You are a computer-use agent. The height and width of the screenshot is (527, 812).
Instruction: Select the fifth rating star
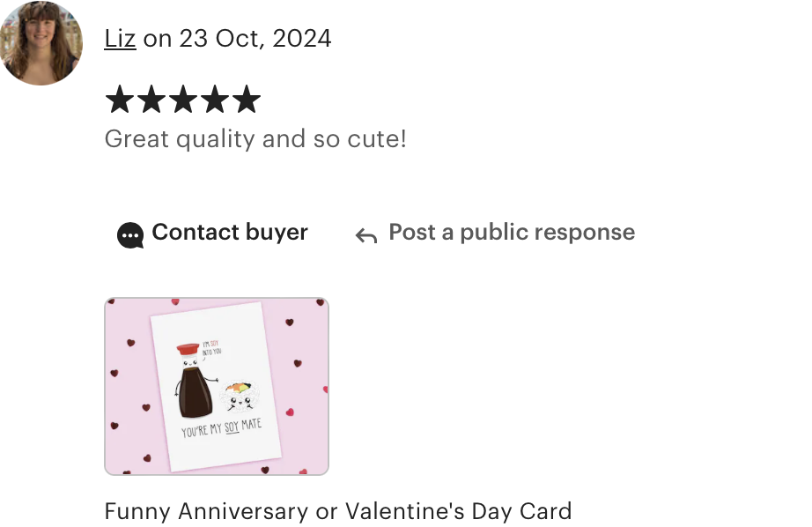point(247,99)
